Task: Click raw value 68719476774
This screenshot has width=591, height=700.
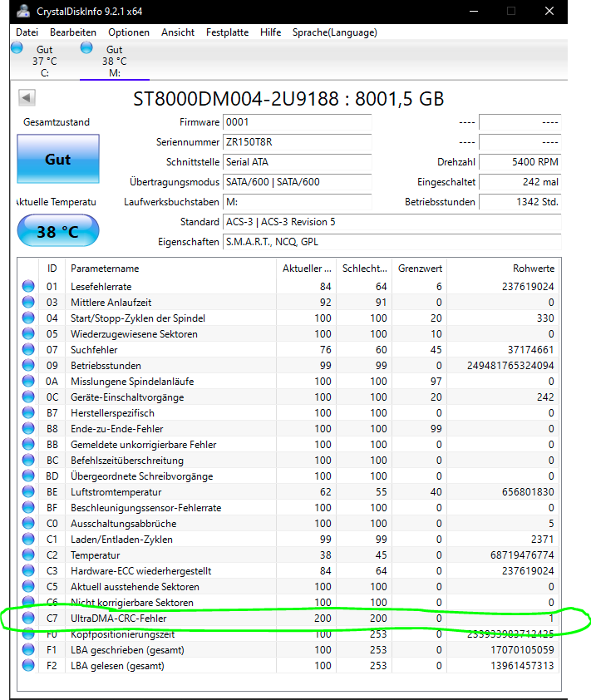Action: (522, 555)
